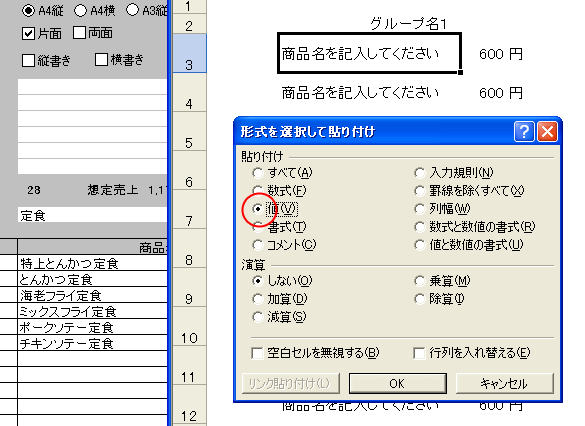Close the 形式を選択して貼り付け dialog

[547, 131]
